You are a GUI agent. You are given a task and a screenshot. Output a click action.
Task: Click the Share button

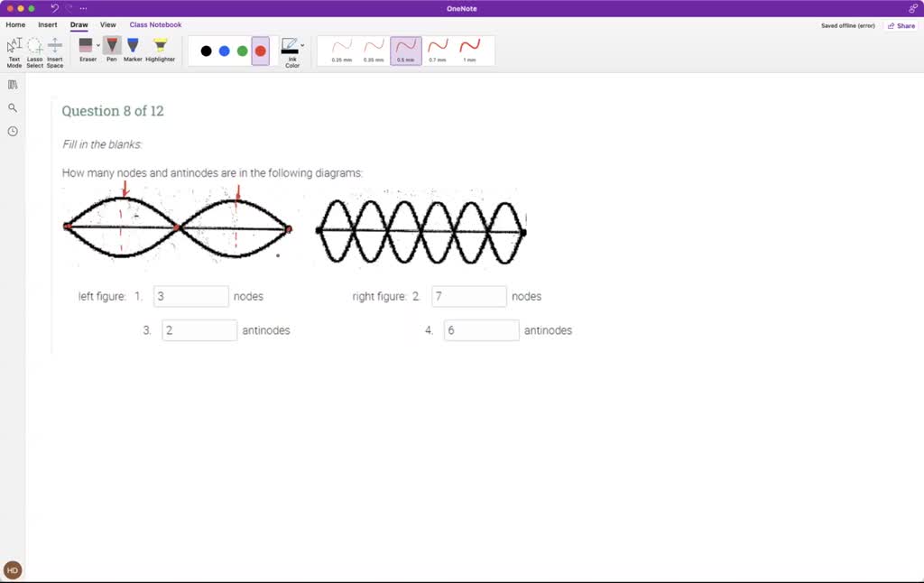tap(901, 25)
